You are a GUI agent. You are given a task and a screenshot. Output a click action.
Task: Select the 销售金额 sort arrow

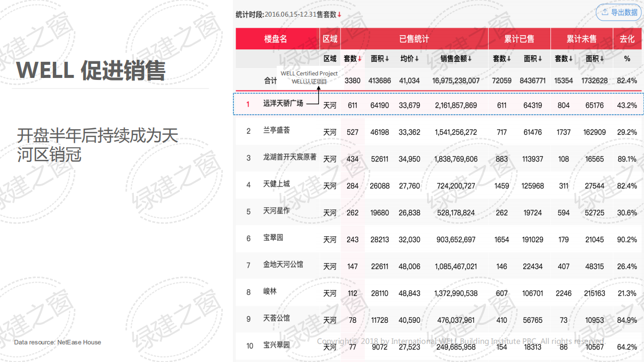tap(470, 58)
